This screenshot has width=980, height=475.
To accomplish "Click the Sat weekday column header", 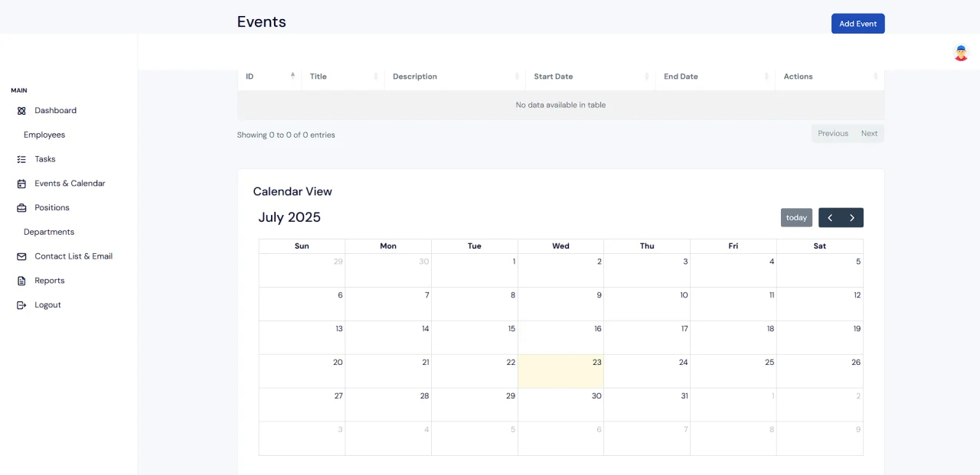I will 820,246.
